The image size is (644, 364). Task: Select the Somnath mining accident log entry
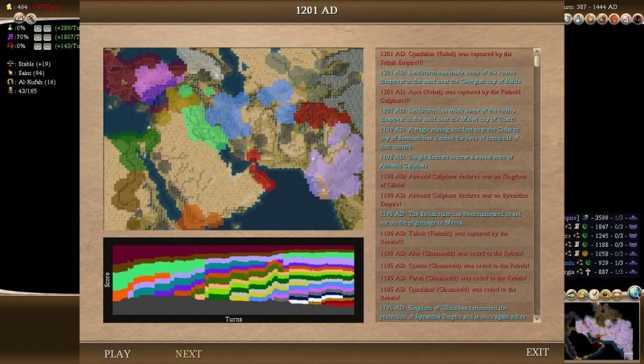click(x=454, y=138)
